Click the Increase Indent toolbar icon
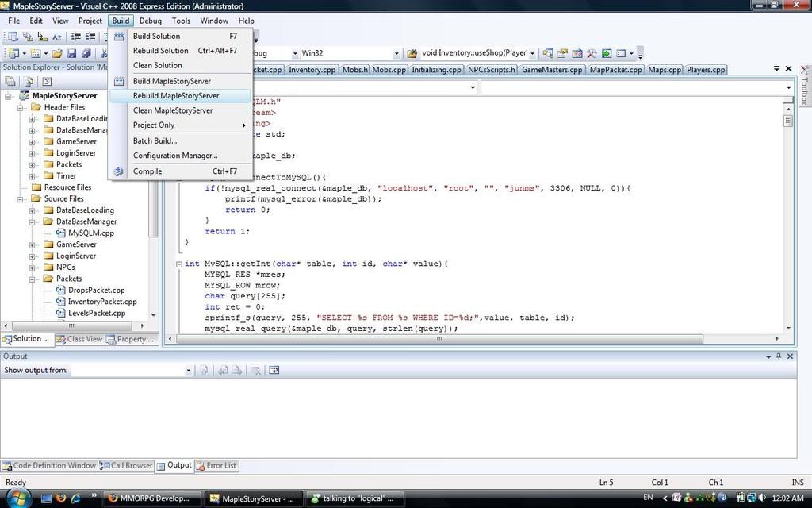Screen dimensions: 812x508 (90, 37)
